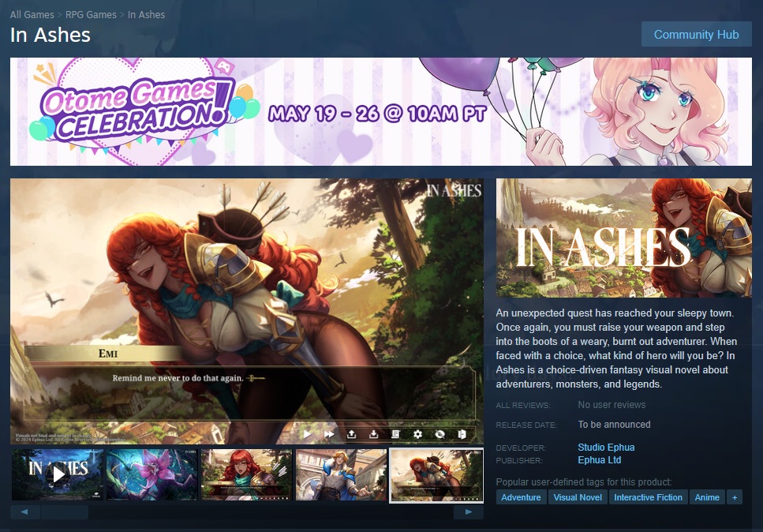This screenshot has width=763, height=532.
Task: Click the large Emi screenshot in the viewer
Action: pyautogui.click(x=247, y=311)
